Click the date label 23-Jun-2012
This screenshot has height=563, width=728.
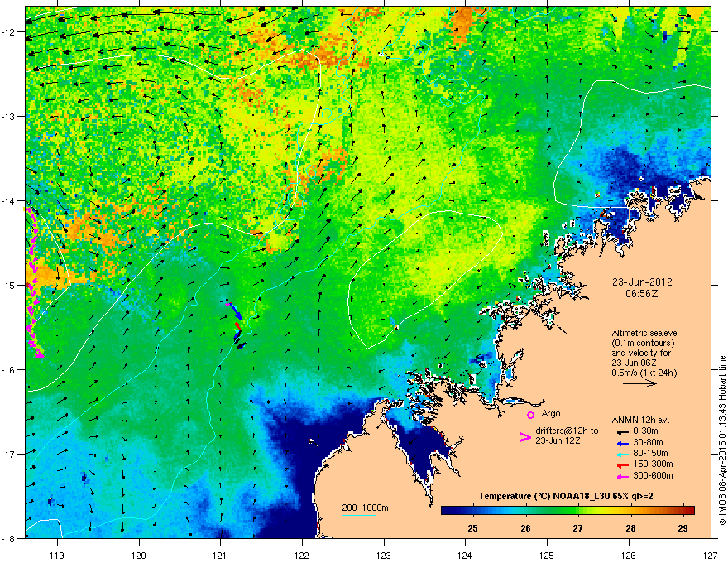(x=642, y=282)
